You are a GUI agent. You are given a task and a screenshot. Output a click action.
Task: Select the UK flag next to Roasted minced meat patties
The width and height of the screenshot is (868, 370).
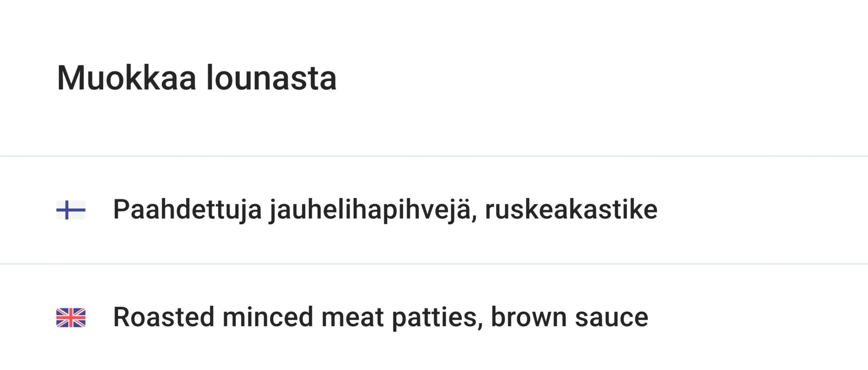click(71, 317)
